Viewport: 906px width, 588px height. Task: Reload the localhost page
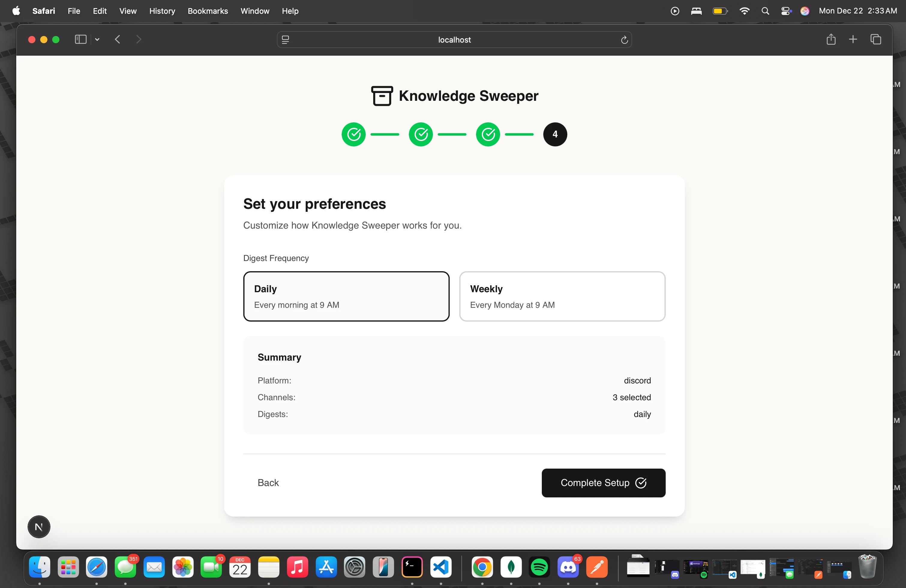click(624, 40)
